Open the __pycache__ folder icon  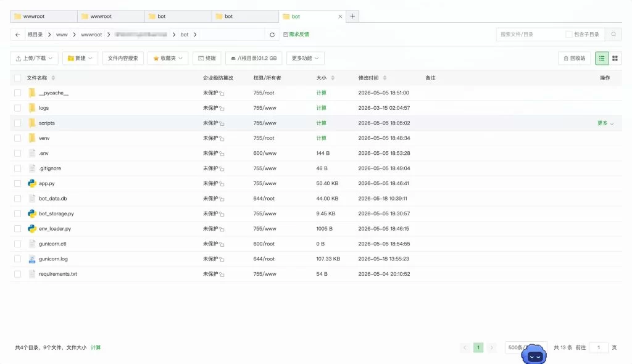pos(32,93)
